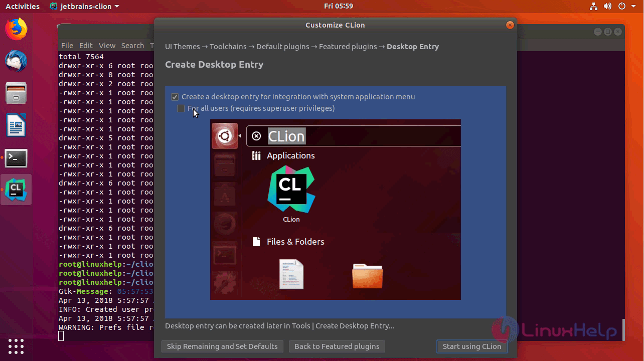Select the CLion icon in the dock
The width and height of the screenshot is (644, 361).
pos(16,190)
